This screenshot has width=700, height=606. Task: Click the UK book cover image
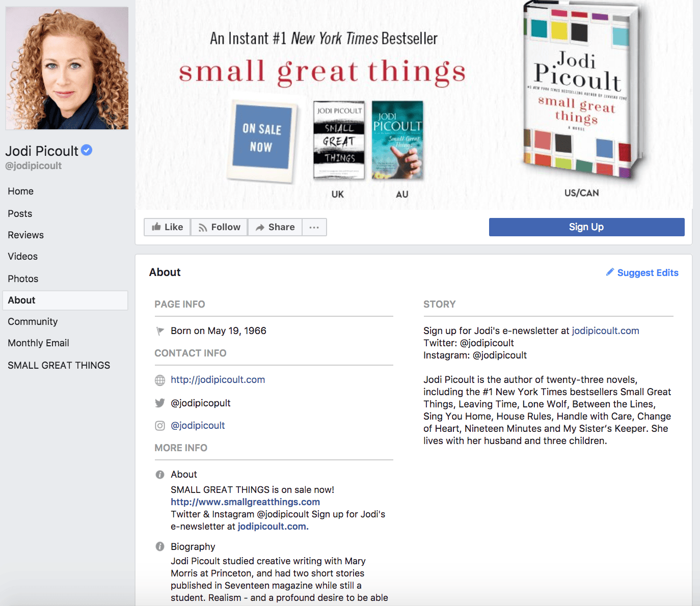point(339,140)
